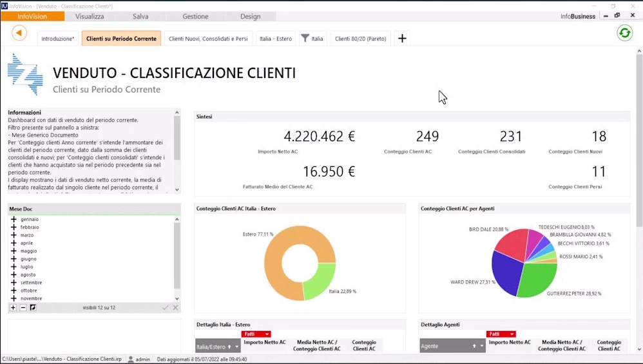
Task: Open the Clienti Nuovi, Consolidati e Persi tab
Action: click(x=208, y=39)
